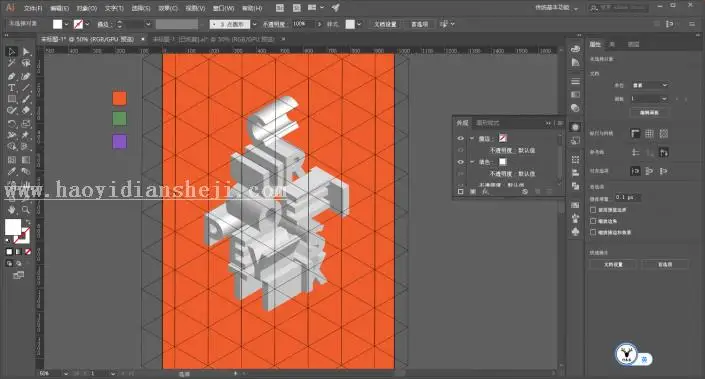
Task: Open the 画板 artboard dropdown in Properties
Action: click(650, 98)
